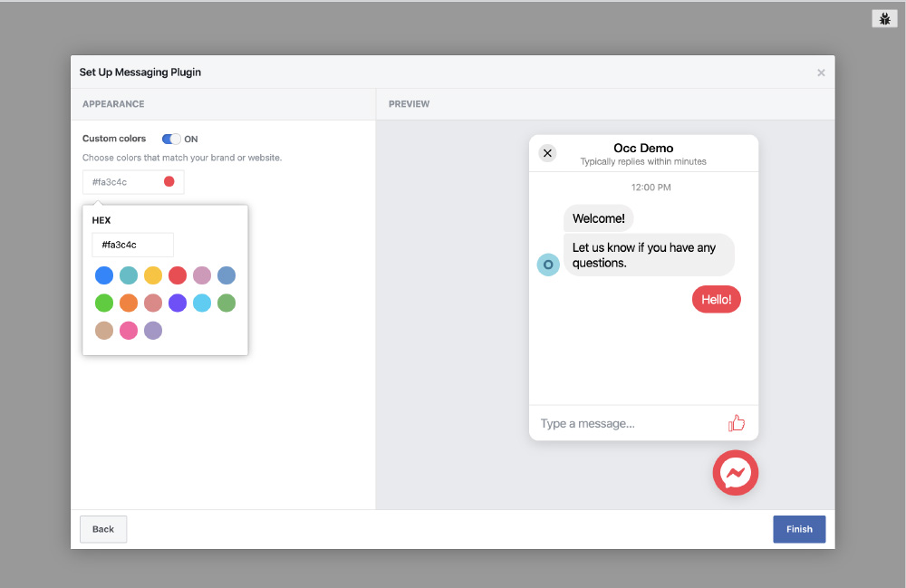Choose the violet purple color swatch

[178, 303]
